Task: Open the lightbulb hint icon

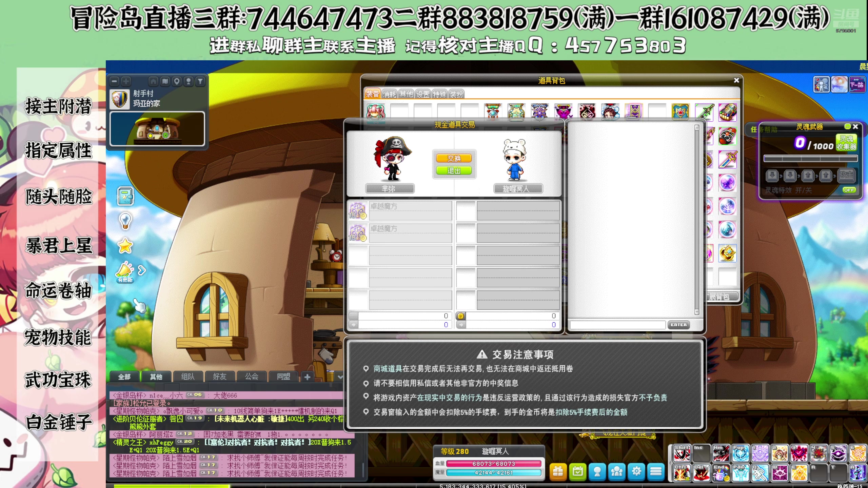Action: [125, 221]
